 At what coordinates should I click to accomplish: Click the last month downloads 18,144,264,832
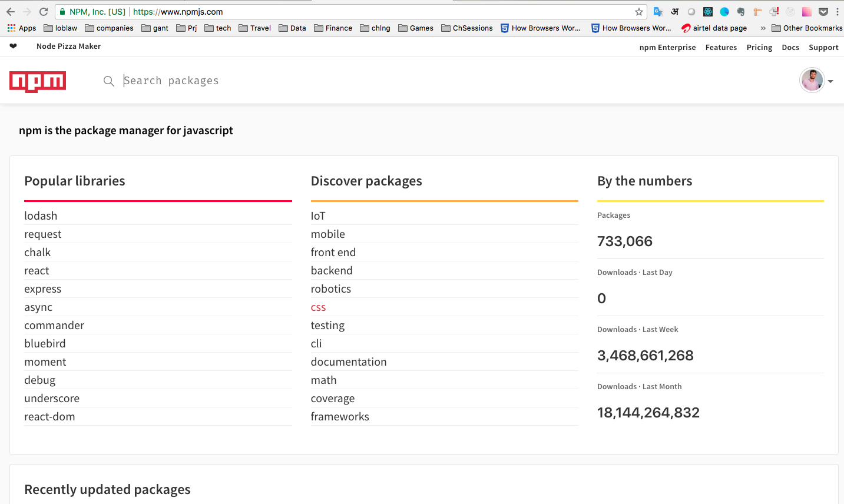coord(648,413)
